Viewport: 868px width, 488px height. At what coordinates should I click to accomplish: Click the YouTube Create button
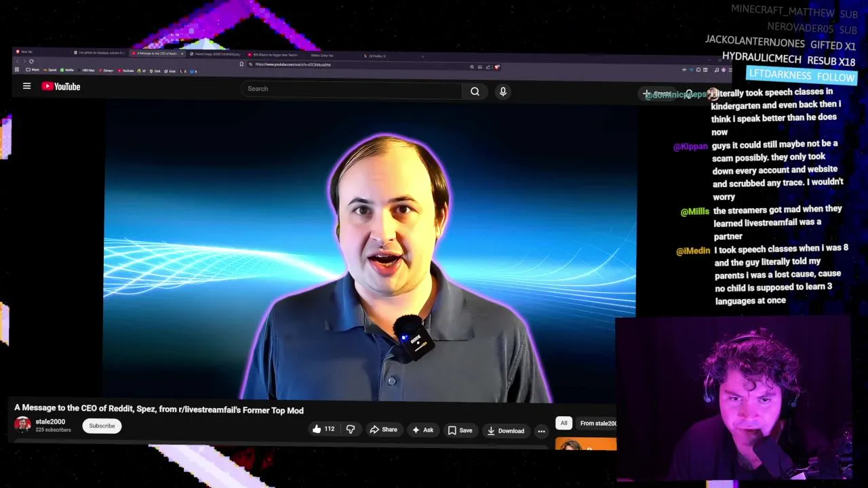click(657, 94)
